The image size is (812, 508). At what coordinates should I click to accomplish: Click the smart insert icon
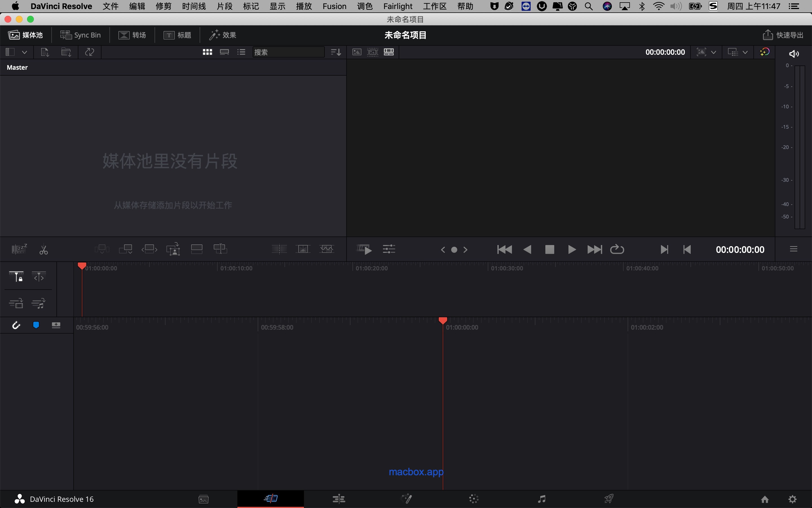(102, 249)
